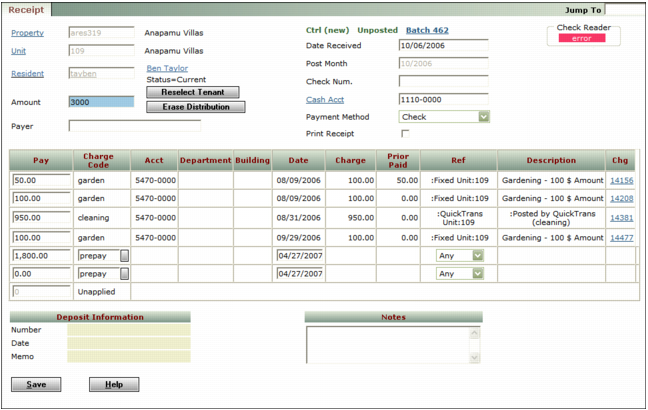Open the Ref dropdown in 0.00 prepay row
648x410 pixels.
(x=477, y=274)
